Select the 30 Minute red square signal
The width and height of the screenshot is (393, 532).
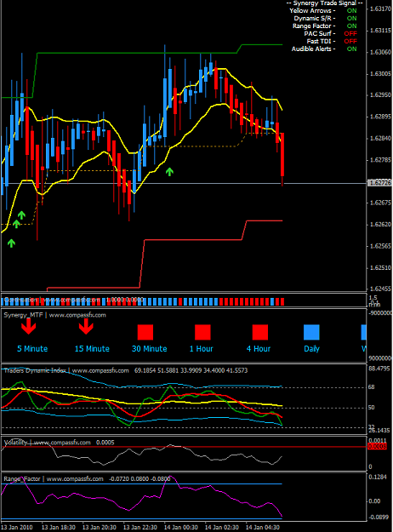(x=145, y=332)
